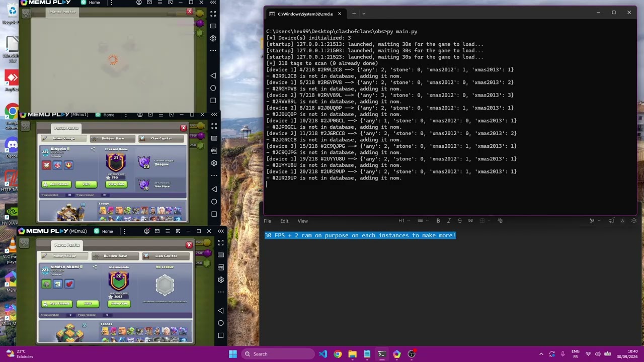Open hamburger menu in MEmu2 title bar

(168, 231)
